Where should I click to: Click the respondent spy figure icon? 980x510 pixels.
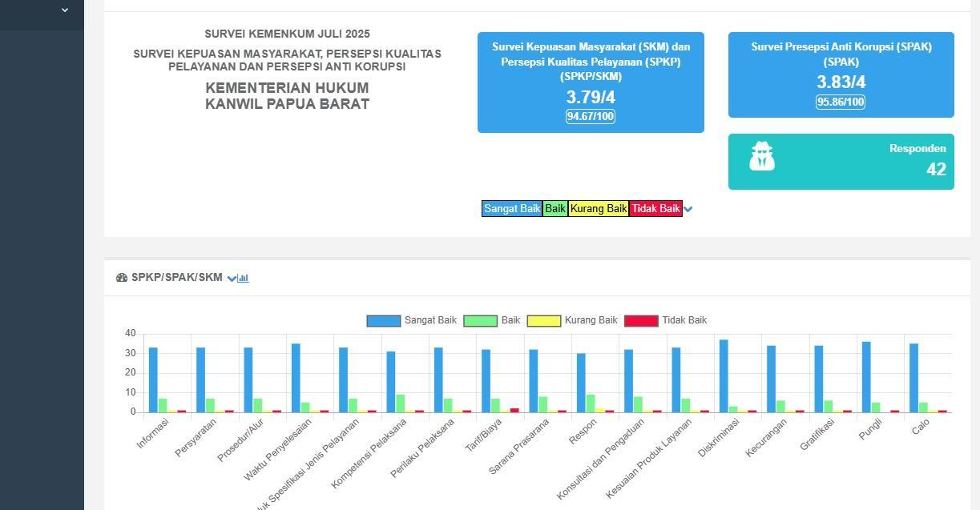coord(762,156)
